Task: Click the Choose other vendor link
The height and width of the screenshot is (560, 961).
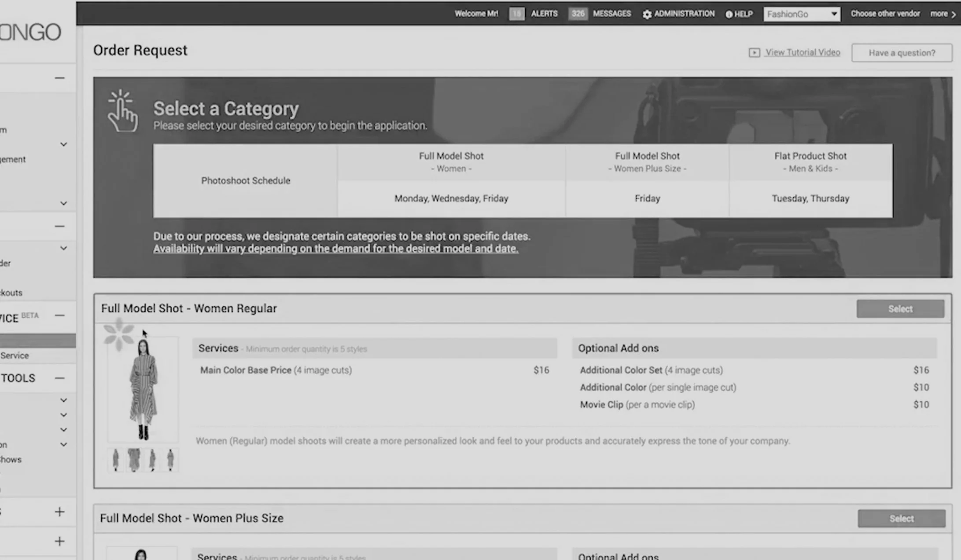Action: click(x=885, y=14)
